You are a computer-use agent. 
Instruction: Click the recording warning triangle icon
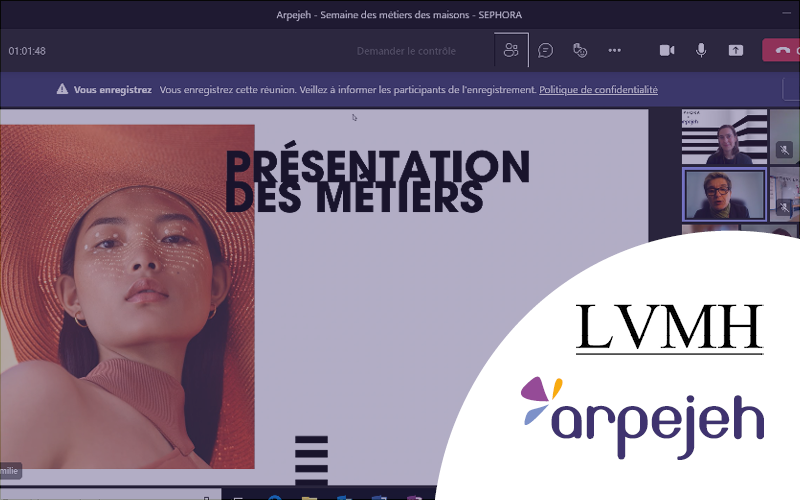(63, 90)
